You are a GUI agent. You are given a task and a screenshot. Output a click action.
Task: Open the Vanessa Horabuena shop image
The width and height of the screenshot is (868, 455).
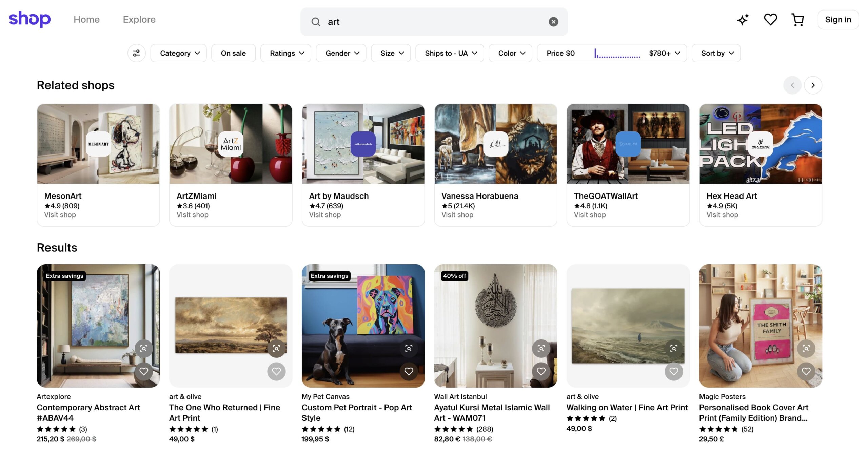click(496, 144)
